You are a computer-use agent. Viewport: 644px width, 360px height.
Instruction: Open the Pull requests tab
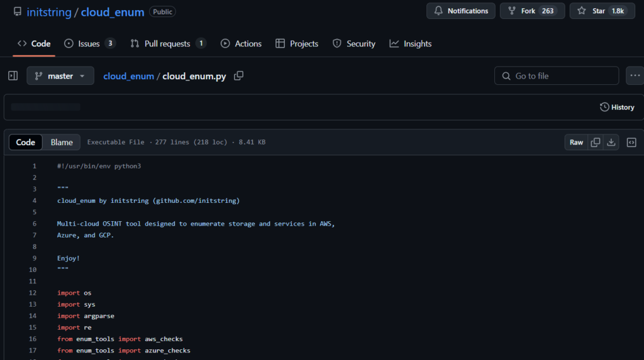tap(169, 43)
